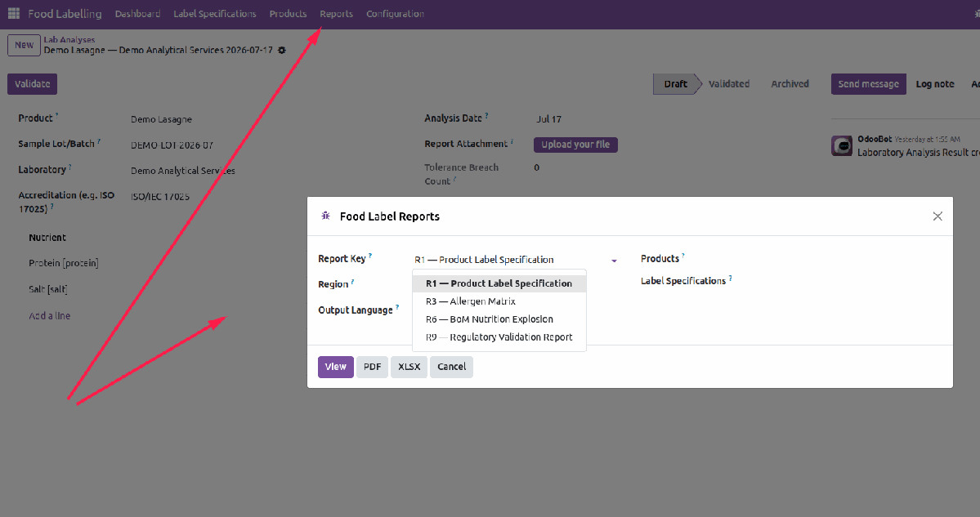
Task: Click the New record button
Action: click(x=25, y=45)
